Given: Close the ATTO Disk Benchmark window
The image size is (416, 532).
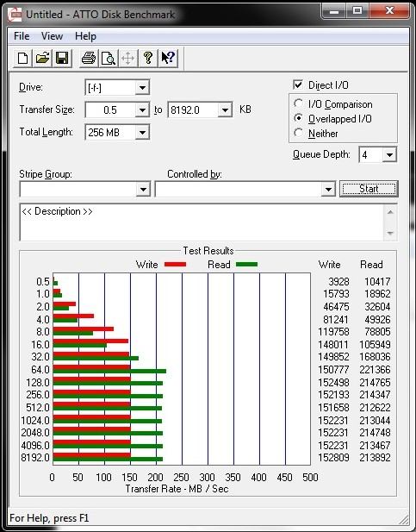Looking at the screenshot, I should [x=389, y=11].
